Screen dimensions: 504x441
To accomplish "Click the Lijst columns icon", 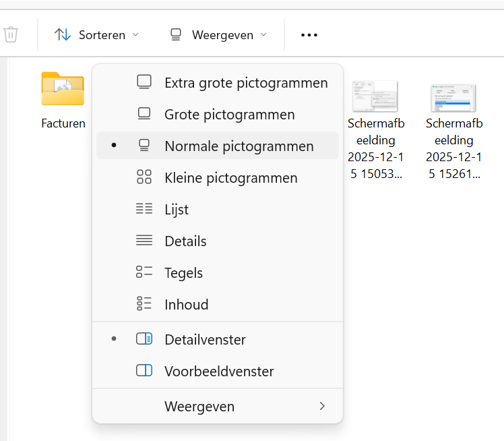I will pos(144,208).
